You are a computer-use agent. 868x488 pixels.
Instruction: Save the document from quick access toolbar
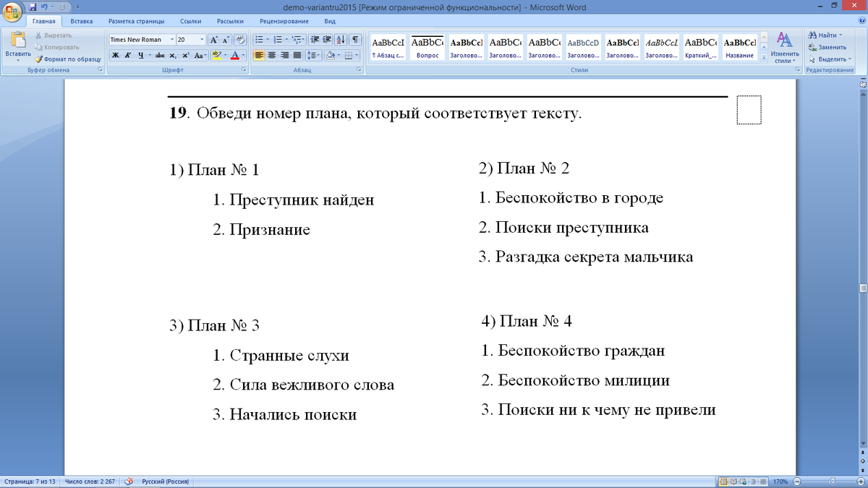(x=33, y=7)
